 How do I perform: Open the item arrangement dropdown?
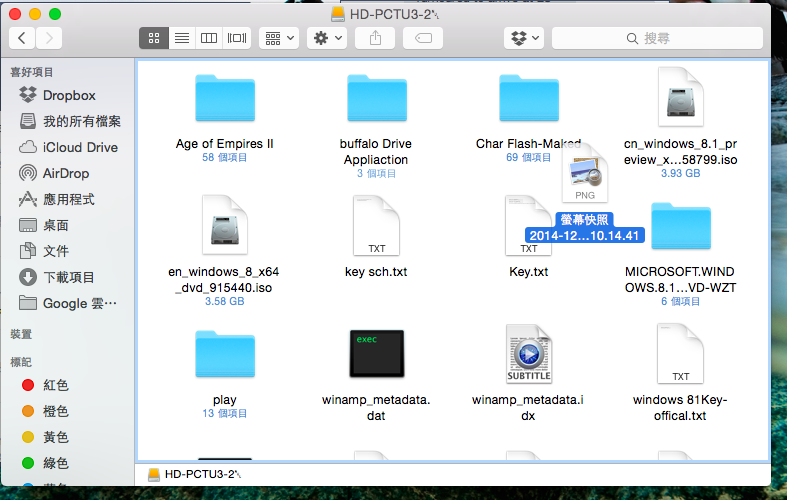pos(279,38)
